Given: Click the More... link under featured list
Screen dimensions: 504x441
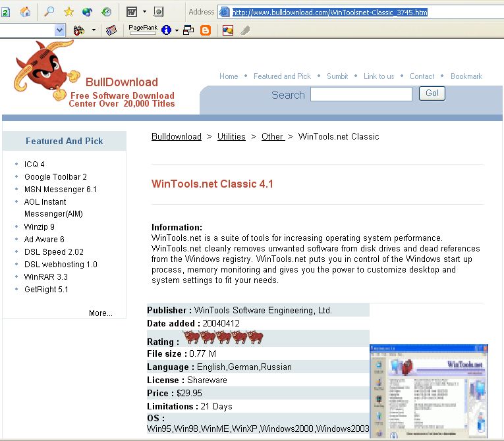Looking at the screenshot, I should pos(101,313).
